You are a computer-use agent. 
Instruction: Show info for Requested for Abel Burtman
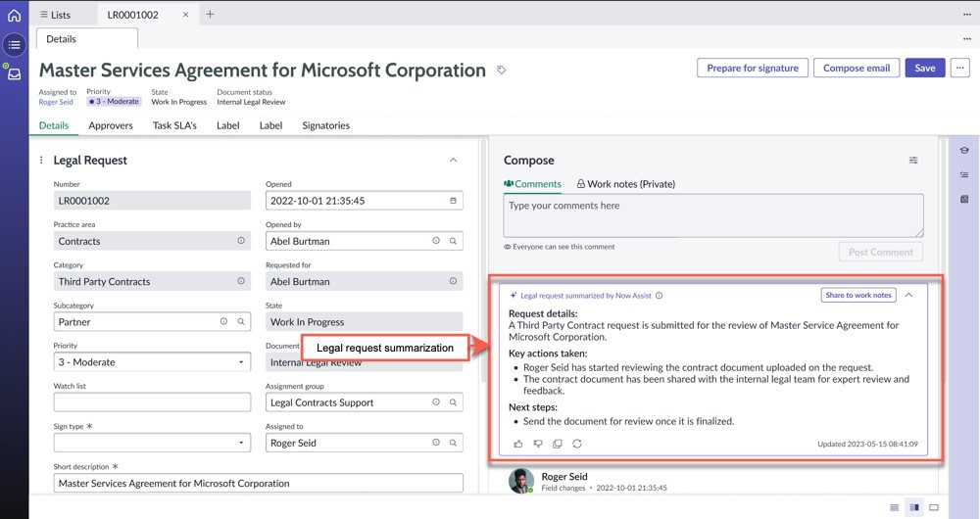pyautogui.click(x=453, y=281)
